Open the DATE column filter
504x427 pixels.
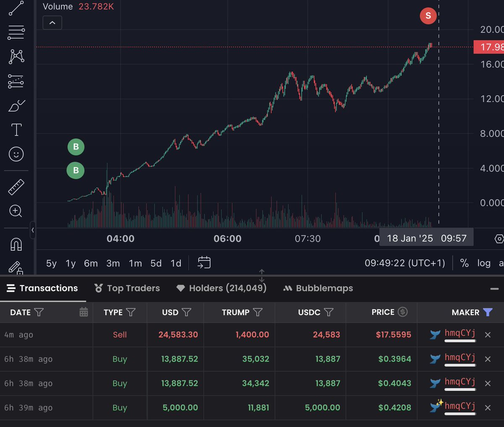39,312
